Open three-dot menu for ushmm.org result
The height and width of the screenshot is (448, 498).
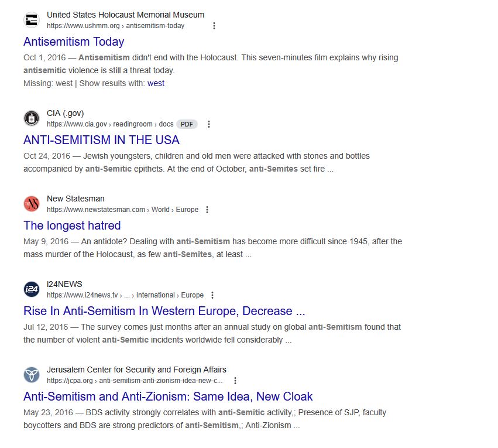[x=214, y=26]
